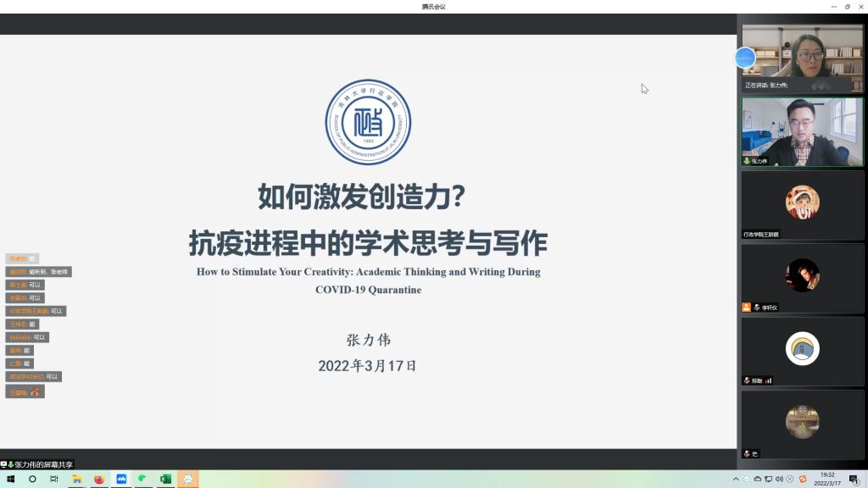The height and width of the screenshot is (488, 868).
Task: Open File Explorer from the taskbar
Action: tap(76, 479)
